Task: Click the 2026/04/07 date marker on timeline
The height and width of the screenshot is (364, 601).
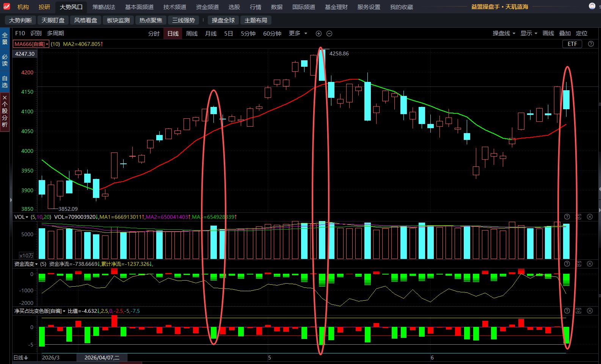Action: click(x=102, y=358)
